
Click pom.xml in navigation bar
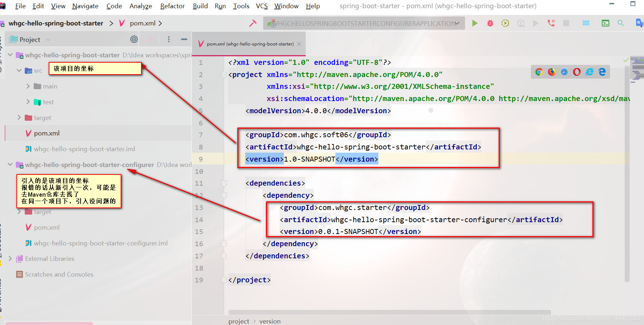pyautogui.click(x=142, y=23)
